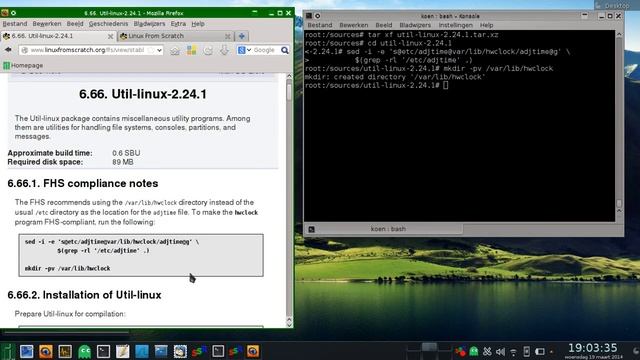Open the battery icon in system tray
Viewport: 640px width, 360px height.
(x=540, y=351)
